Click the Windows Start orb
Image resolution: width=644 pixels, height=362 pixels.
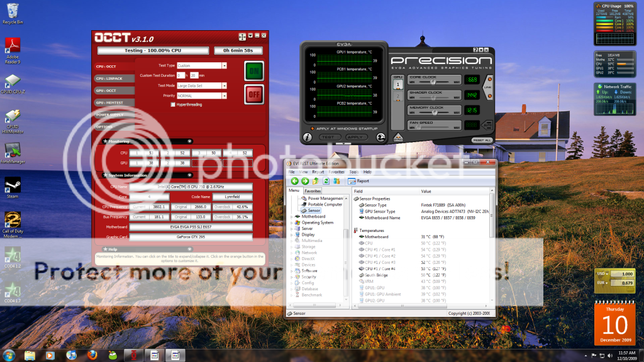pos(9,355)
